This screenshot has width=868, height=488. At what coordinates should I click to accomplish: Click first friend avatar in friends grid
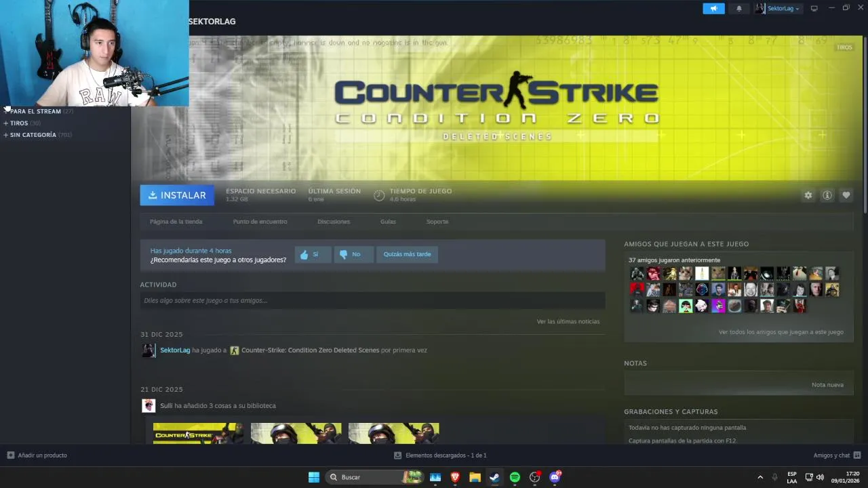point(637,273)
